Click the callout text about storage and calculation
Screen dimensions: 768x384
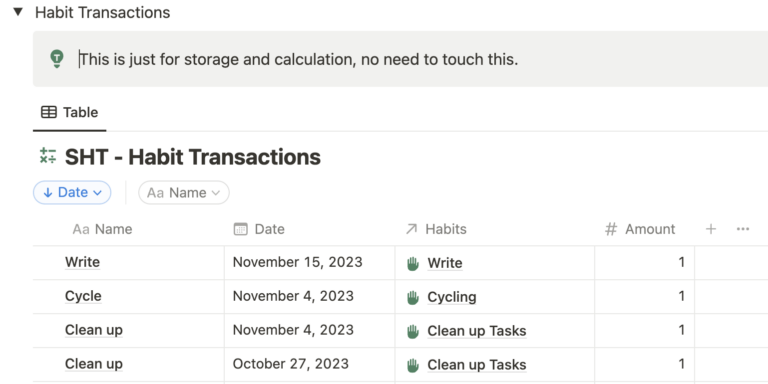click(x=299, y=59)
